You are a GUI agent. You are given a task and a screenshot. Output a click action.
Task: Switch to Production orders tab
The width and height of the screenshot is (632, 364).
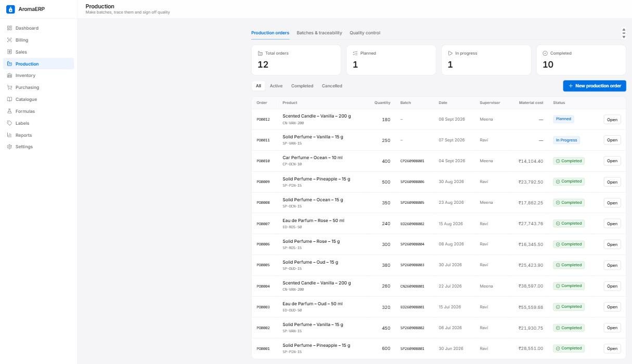click(x=270, y=33)
